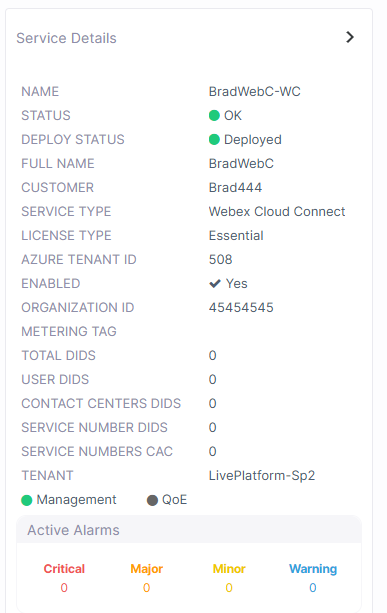387x613 pixels.
Task: Click the green Deployed status dot
Action: click(214, 140)
